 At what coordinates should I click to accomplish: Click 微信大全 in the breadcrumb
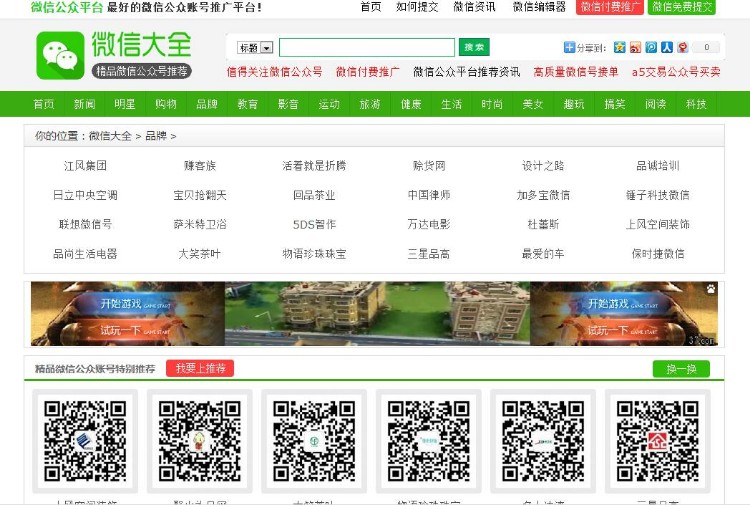click(110, 136)
